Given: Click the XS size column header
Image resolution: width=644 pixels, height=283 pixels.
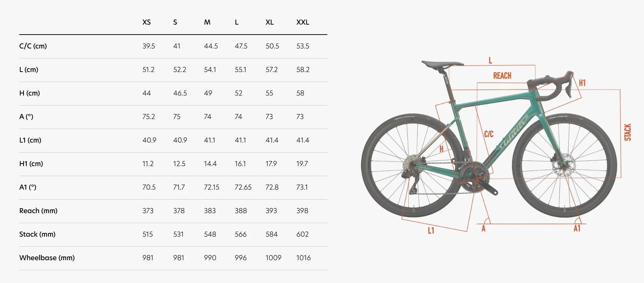Looking at the screenshot, I should click(x=147, y=22).
